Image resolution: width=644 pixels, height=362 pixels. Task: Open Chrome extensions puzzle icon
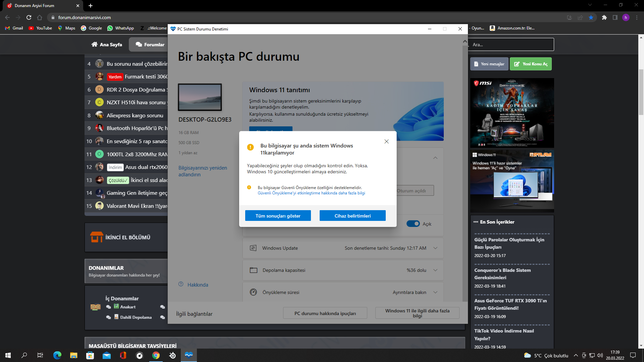click(604, 17)
